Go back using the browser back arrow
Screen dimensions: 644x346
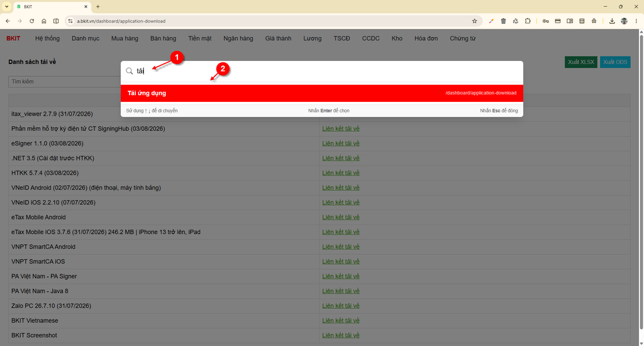click(8, 21)
